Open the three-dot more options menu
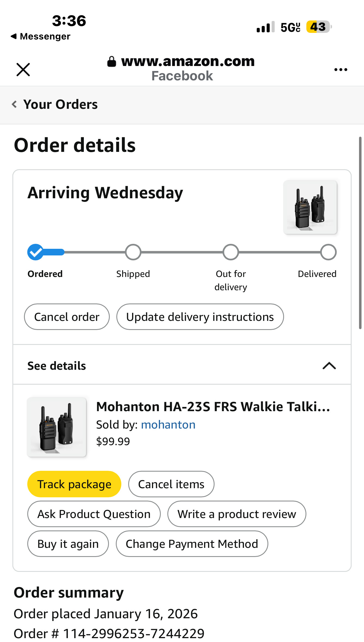Image resolution: width=364 pixels, height=642 pixels. pyautogui.click(x=341, y=70)
